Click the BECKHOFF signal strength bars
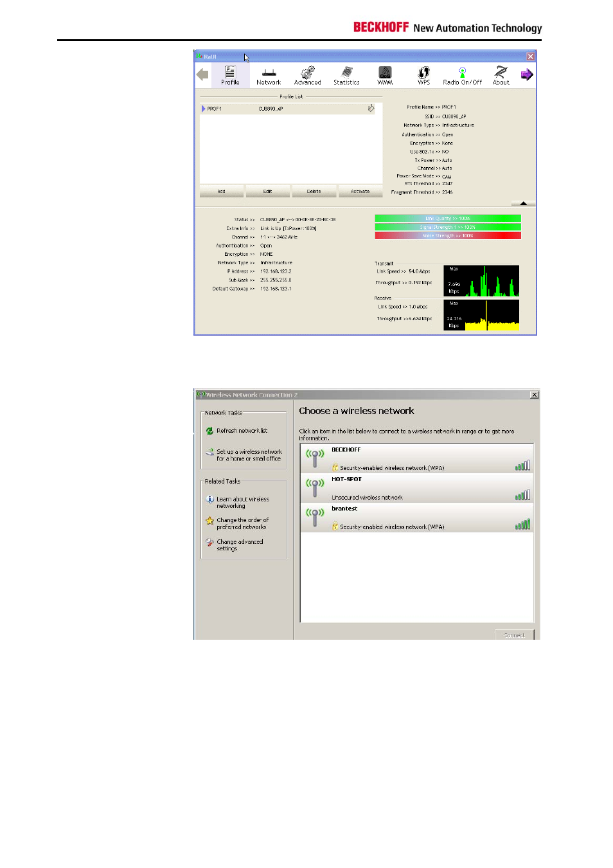613x868 pixels. click(522, 466)
